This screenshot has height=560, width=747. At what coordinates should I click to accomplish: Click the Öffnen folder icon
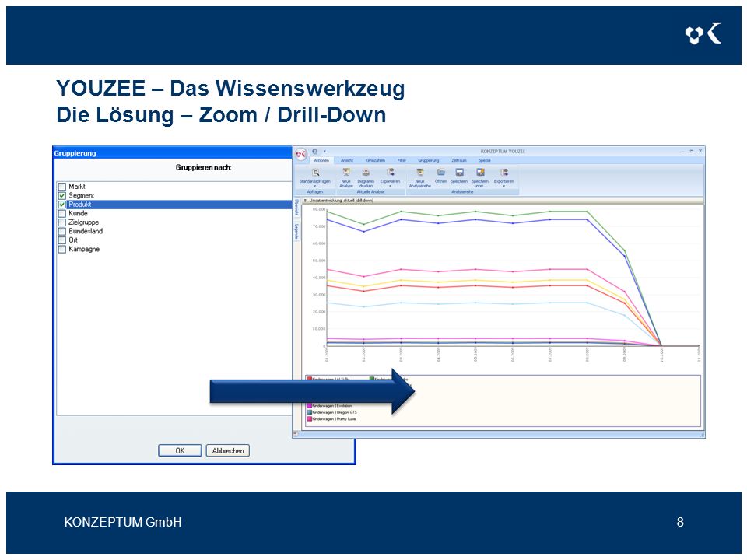(441, 173)
